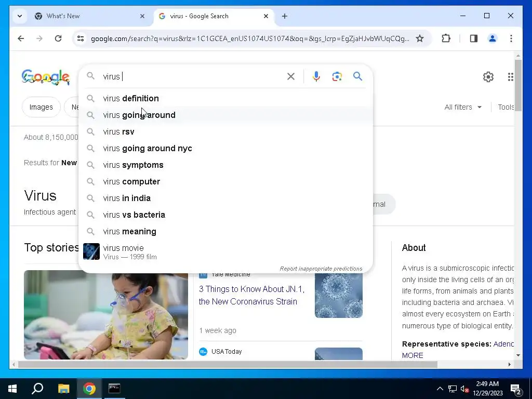This screenshot has width=532, height=399.
Task: Choose suggestion virus in india
Action: pyautogui.click(x=225, y=198)
